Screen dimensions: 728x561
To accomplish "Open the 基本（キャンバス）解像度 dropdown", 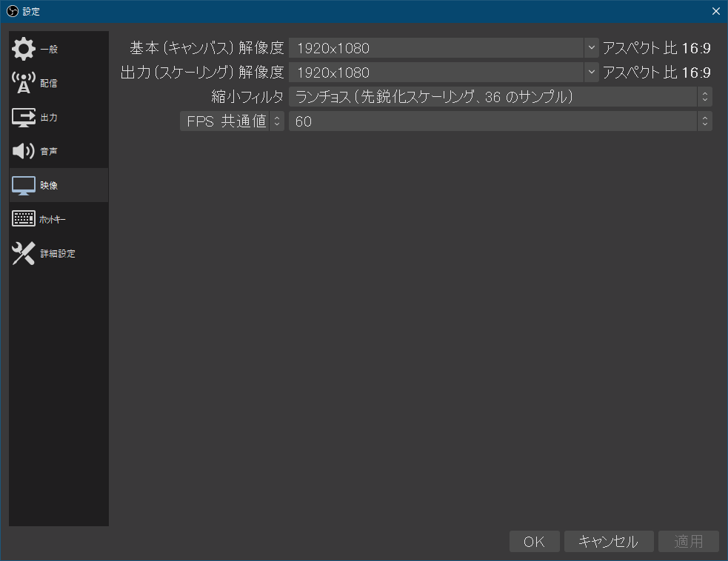I will pos(591,47).
